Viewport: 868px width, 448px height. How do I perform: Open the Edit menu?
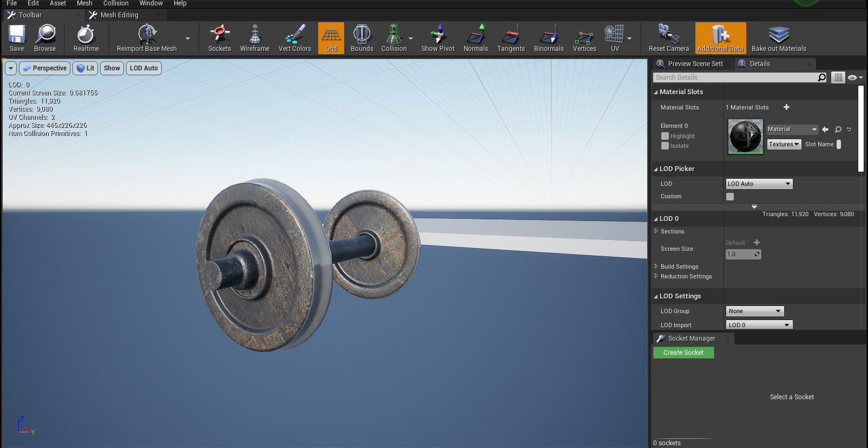point(33,3)
